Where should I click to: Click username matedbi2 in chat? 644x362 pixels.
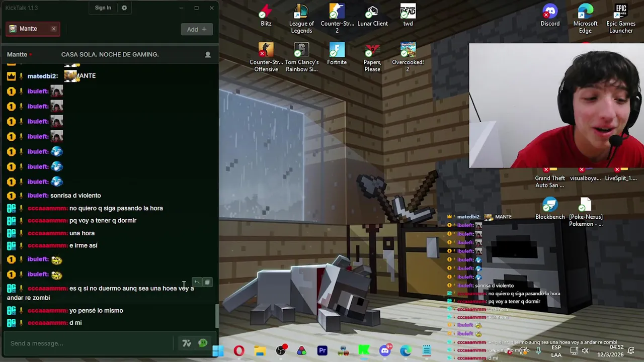[42, 76]
